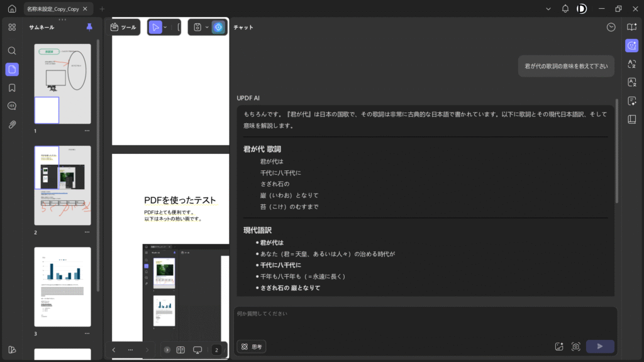Screen dimensions: 644x362
Task: Open the comments panel in left sidebar
Action: [x=12, y=106]
